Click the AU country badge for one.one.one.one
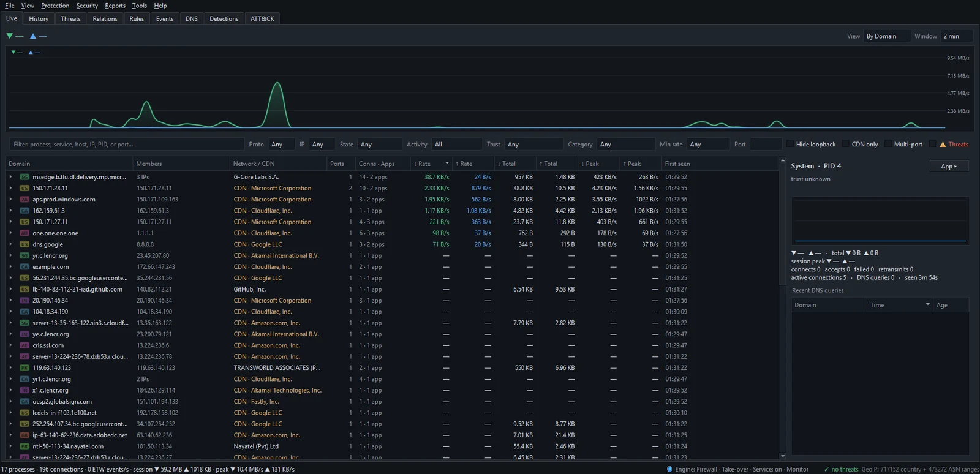This screenshot has width=980, height=474. click(24, 233)
